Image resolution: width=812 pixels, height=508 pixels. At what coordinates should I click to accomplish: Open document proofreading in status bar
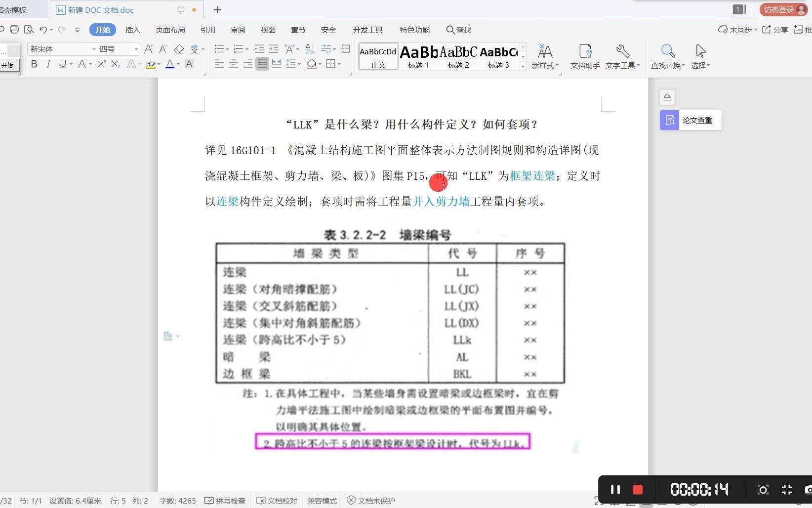277,501
